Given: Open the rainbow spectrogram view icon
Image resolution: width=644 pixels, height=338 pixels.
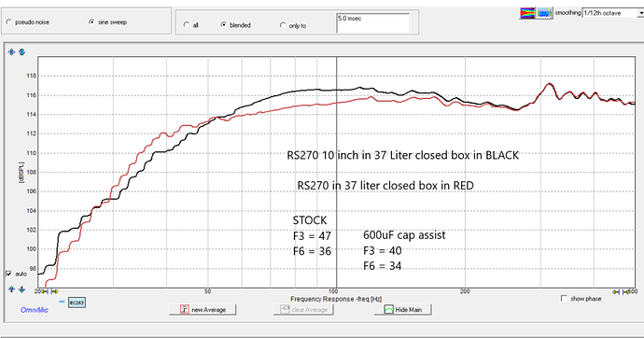Looking at the screenshot, I should (527, 13).
